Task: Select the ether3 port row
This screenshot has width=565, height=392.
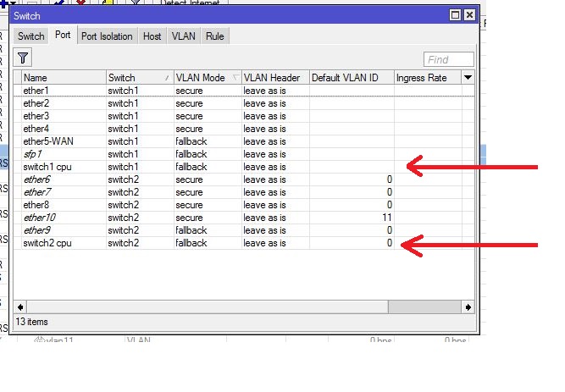Action: [x=244, y=116]
